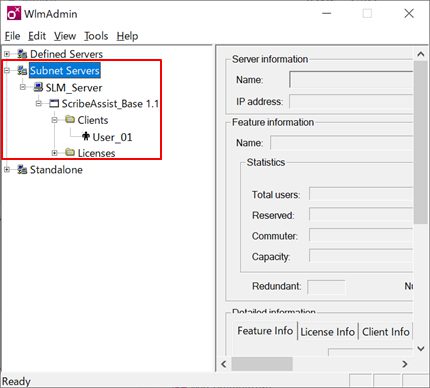
Task: Switch to the License Info tab
Action: coord(328,332)
